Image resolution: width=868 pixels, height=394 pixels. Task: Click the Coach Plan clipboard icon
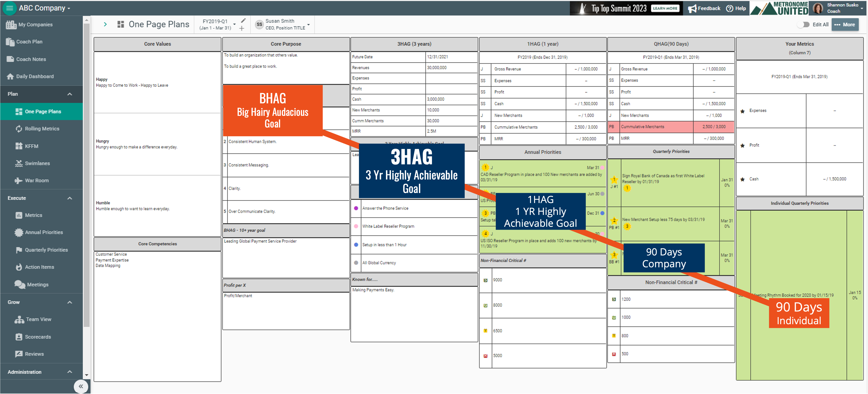click(x=10, y=42)
